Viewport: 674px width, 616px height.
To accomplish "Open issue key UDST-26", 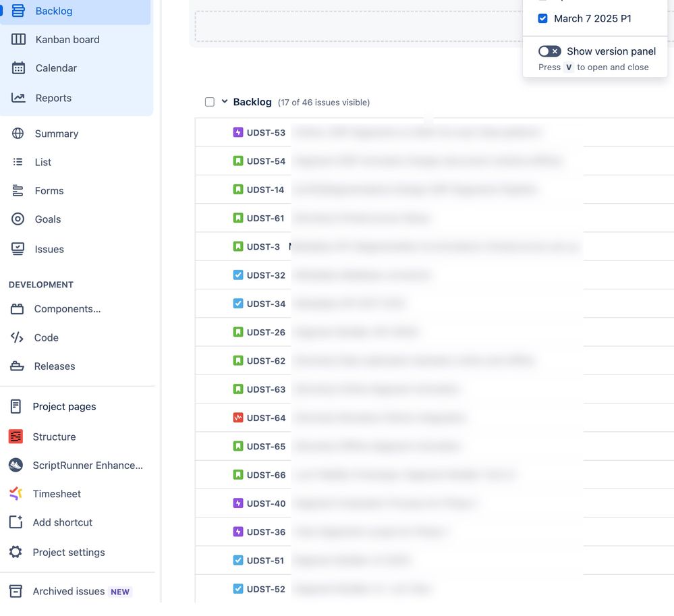I will 266,332.
